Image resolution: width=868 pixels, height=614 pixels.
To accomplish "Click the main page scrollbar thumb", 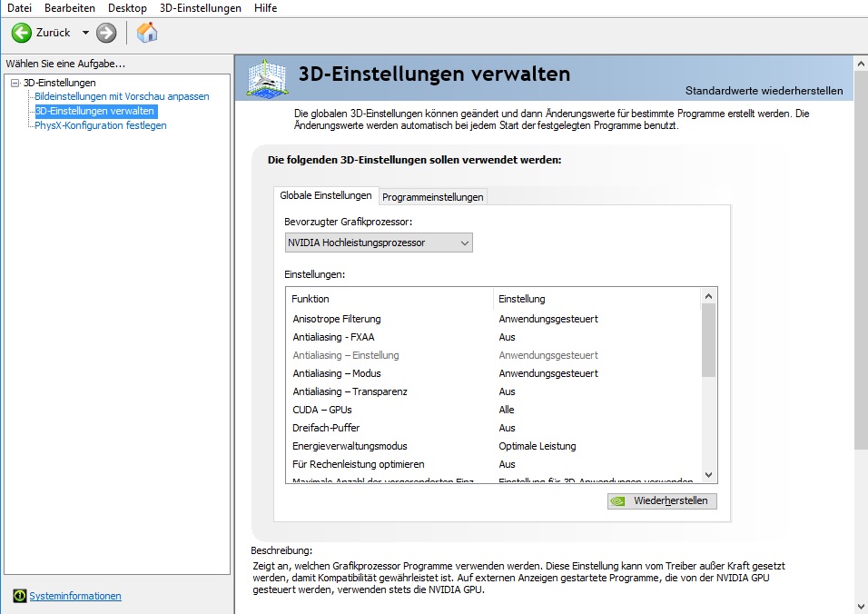I will (x=861, y=260).
